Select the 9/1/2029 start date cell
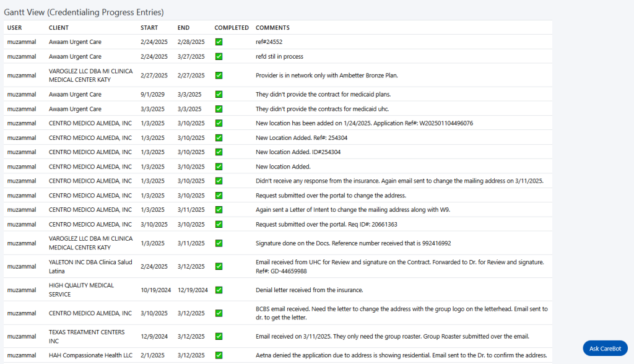Viewport: 634px width, 364px height. [x=152, y=94]
